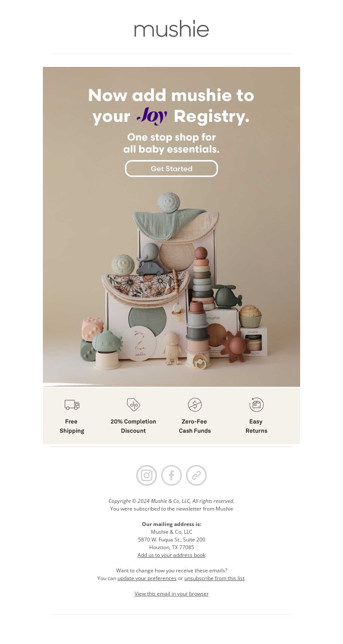Screen dimensions: 343x644
Task: Open View this email in your browser
Action: pyautogui.click(x=171, y=594)
